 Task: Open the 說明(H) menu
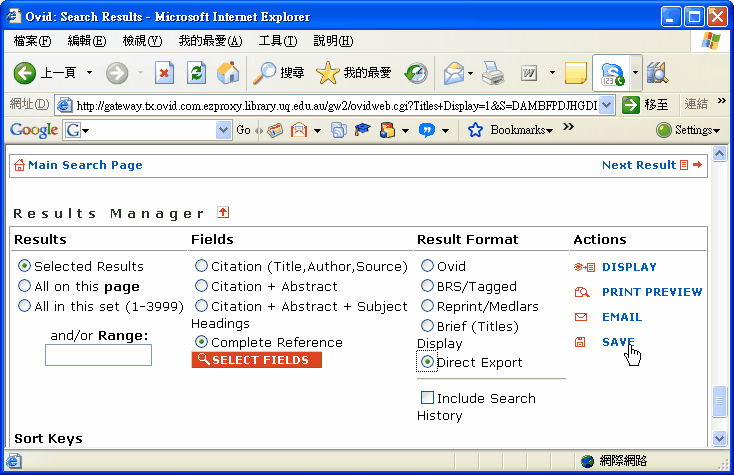pos(333,41)
